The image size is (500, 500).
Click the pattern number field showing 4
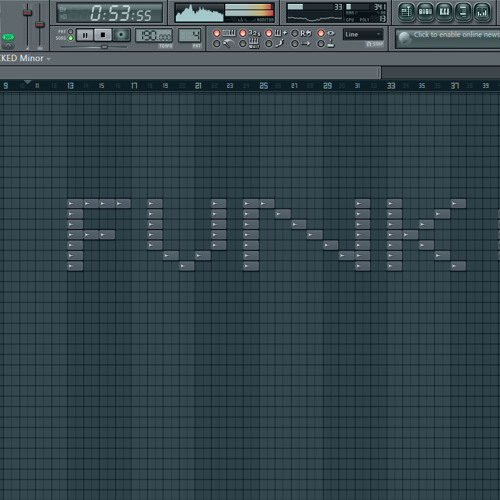(x=190, y=35)
